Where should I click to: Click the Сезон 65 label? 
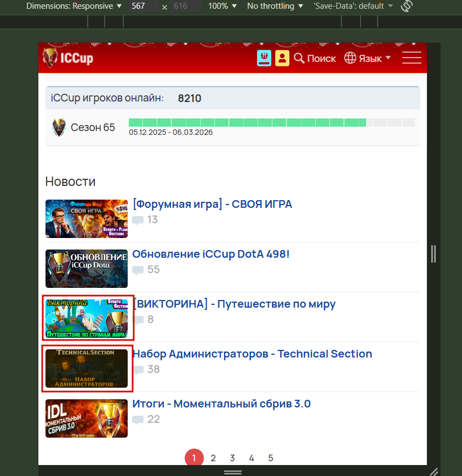click(93, 127)
